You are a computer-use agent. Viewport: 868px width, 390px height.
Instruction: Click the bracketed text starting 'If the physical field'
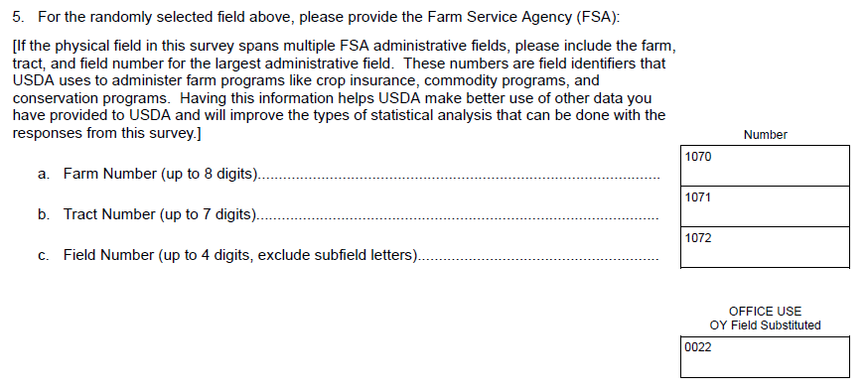[x=345, y=89]
